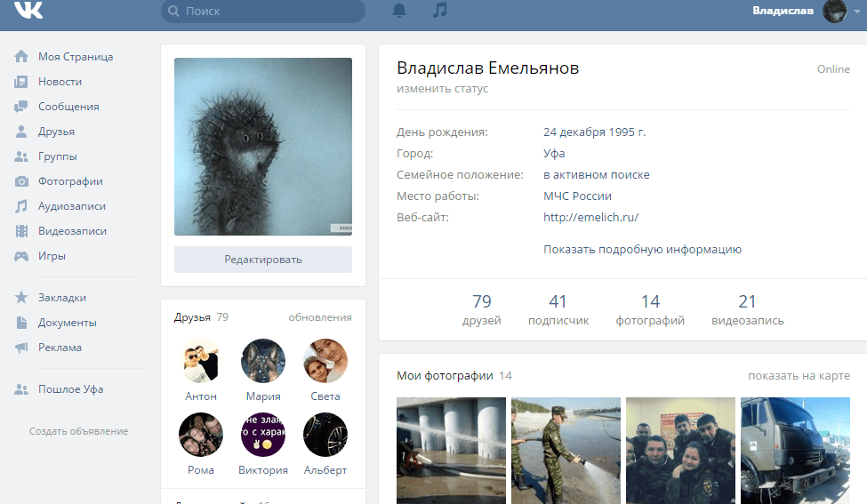Go to Новости in the sidebar

pos(60,82)
